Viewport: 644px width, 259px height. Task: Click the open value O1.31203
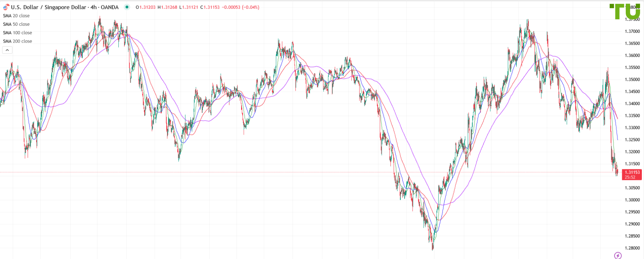coord(146,7)
